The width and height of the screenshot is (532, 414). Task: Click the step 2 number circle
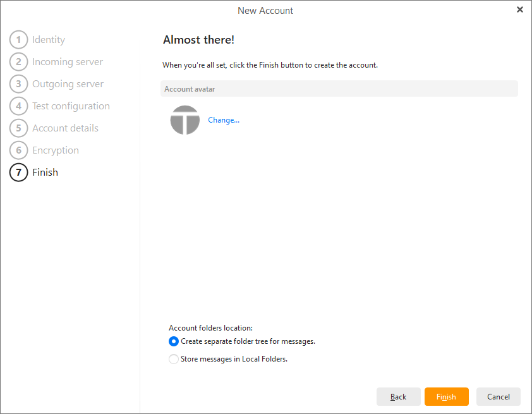(x=19, y=62)
